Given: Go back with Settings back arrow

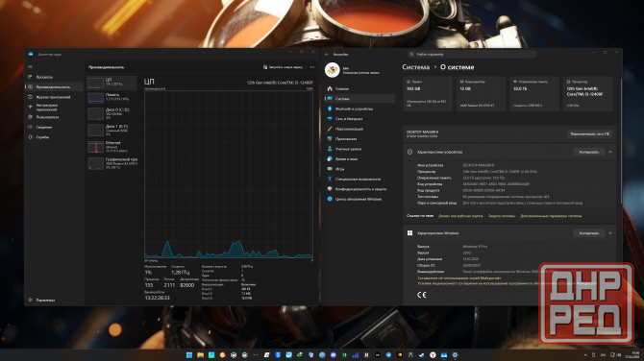Looking at the screenshot, I should pos(327,54).
